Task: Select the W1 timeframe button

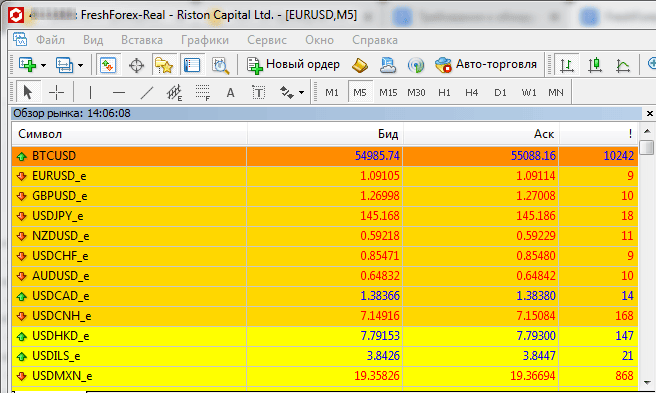Action: tap(529, 92)
